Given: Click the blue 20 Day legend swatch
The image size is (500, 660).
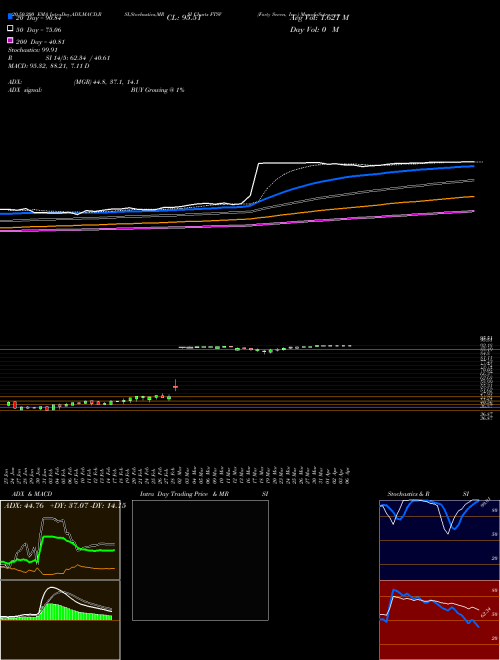Looking at the screenshot, I should pyautogui.click(x=10, y=17).
